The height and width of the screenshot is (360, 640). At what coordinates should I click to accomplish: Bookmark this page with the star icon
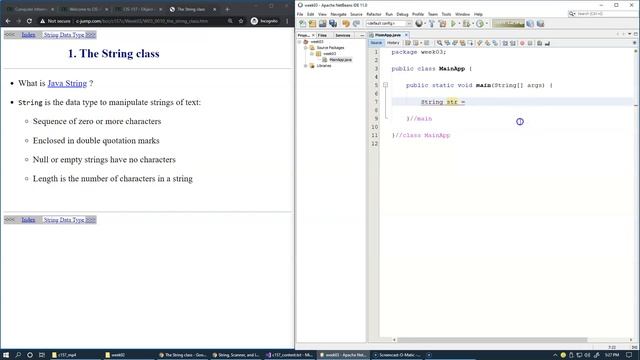tap(241, 21)
